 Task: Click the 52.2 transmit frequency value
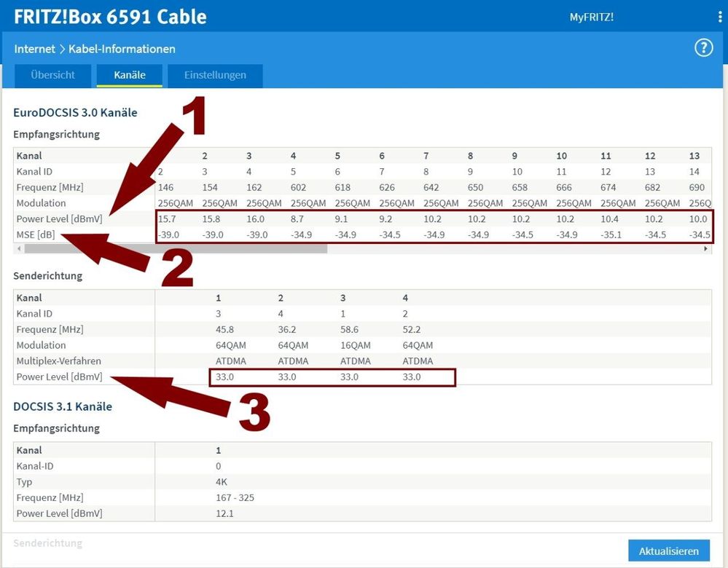pos(411,329)
